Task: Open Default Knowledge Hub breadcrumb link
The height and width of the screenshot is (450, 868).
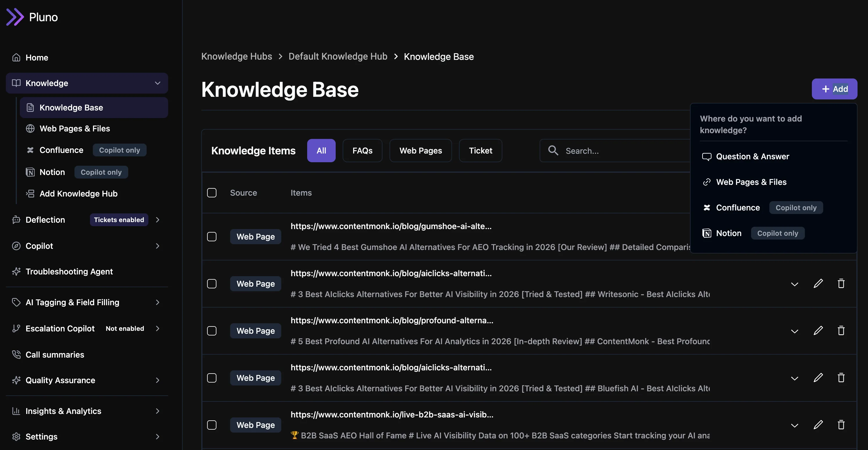Action: pyautogui.click(x=338, y=56)
